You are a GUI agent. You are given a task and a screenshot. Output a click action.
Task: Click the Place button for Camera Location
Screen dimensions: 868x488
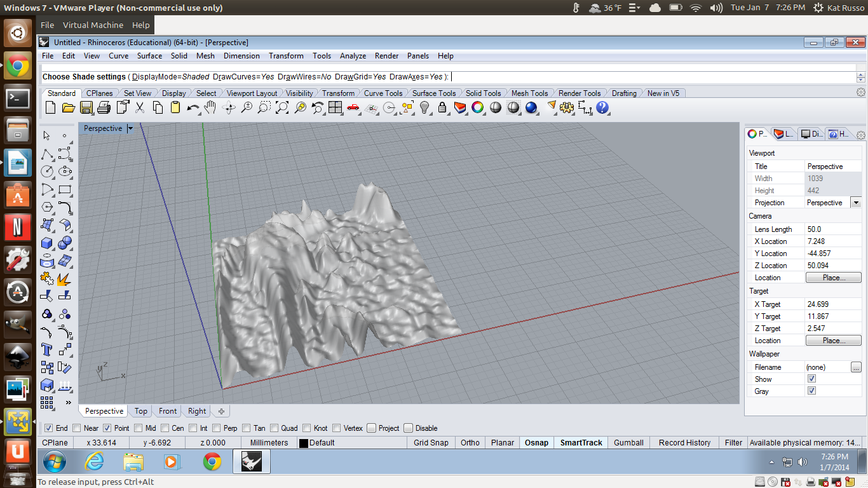pyautogui.click(x=833, y=277)
